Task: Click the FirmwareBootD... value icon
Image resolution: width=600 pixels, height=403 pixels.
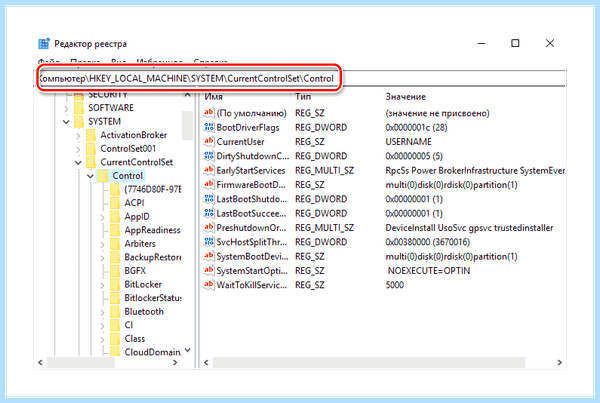Action: [209, 184]
